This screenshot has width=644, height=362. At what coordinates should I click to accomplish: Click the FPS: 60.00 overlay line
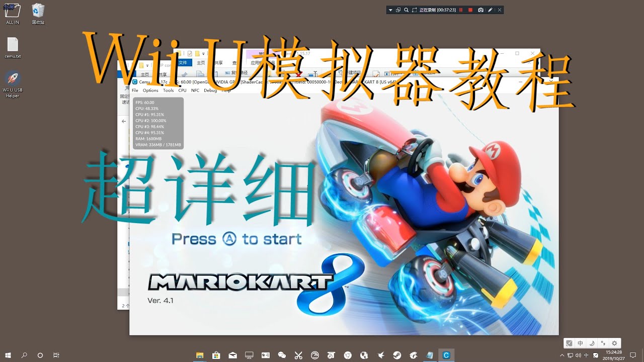(145, 103)
